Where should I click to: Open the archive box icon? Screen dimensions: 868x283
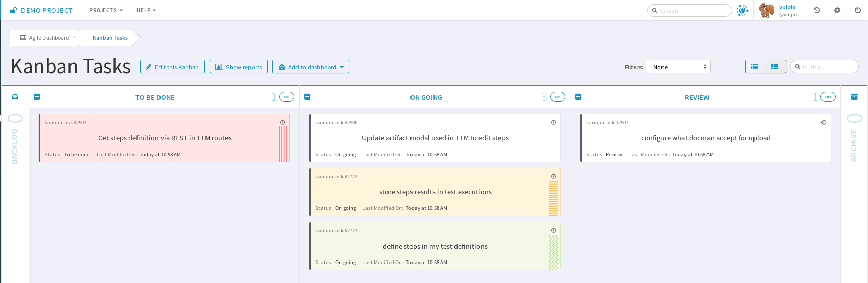pos(854,97)
